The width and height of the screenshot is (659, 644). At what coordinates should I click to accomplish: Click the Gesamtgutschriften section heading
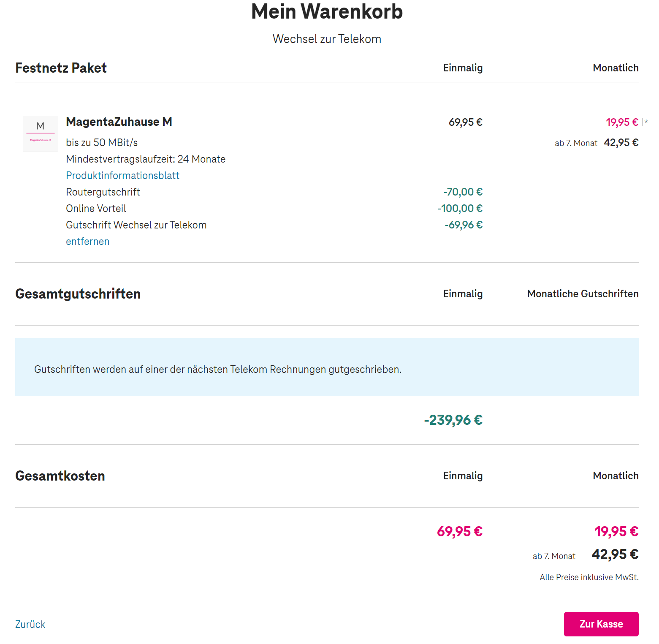coord(78,294)
